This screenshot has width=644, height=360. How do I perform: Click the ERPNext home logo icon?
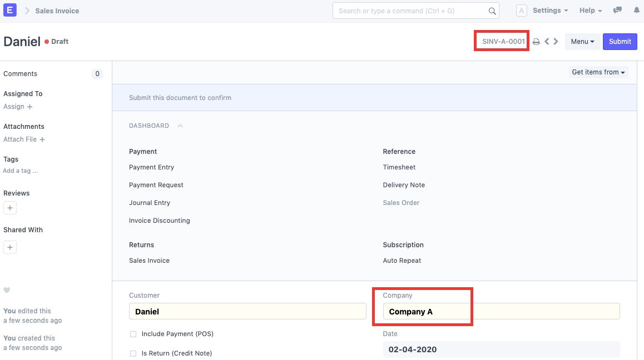pos(10,10)
